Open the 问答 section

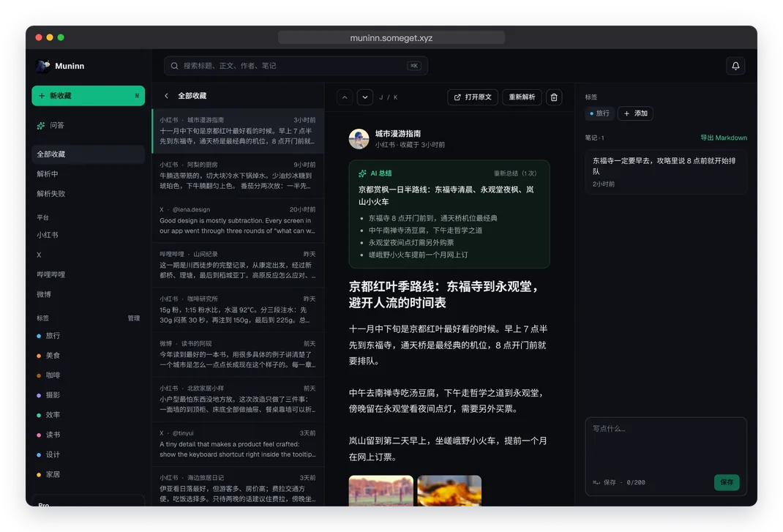[x=88, y=125]
